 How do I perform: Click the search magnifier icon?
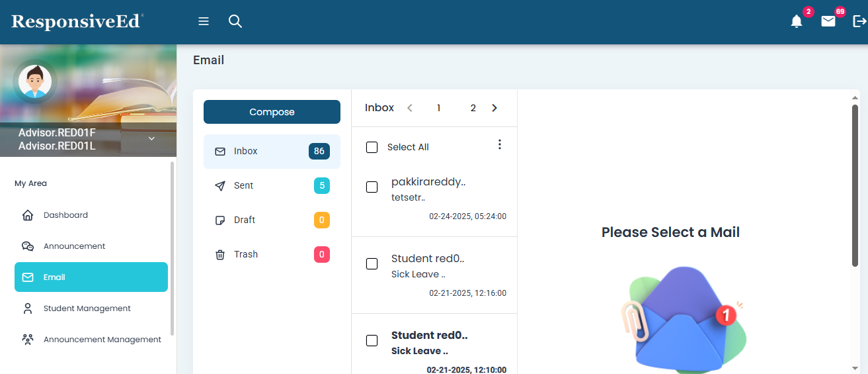(235, 22)
